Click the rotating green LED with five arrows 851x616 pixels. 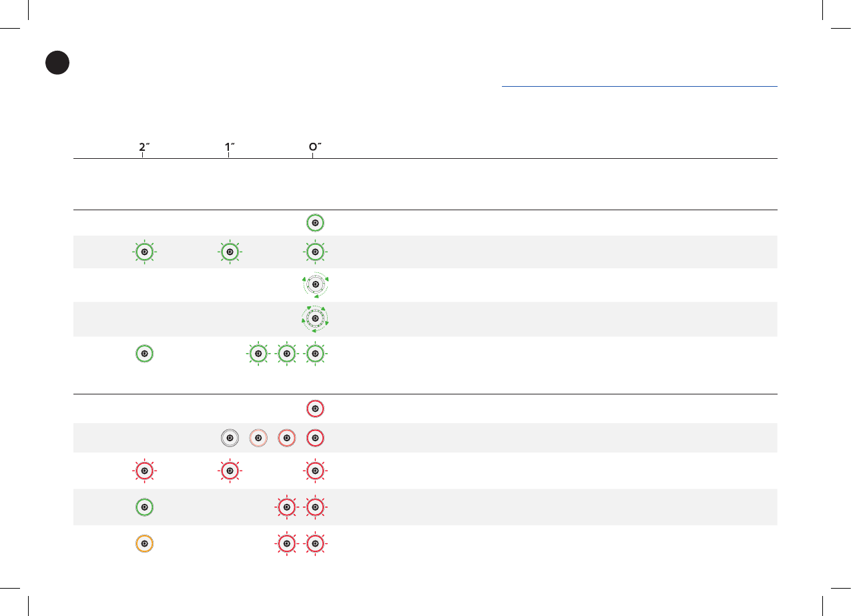(x=315, y=318)
